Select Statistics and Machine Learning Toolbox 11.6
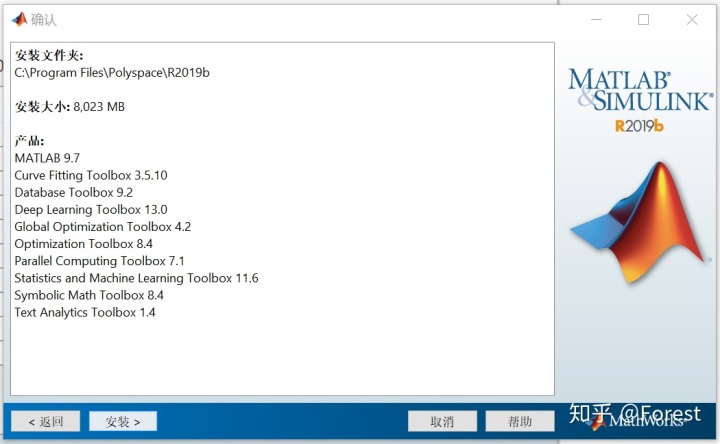Screen dimensions: 720x444 click(136, 278)
